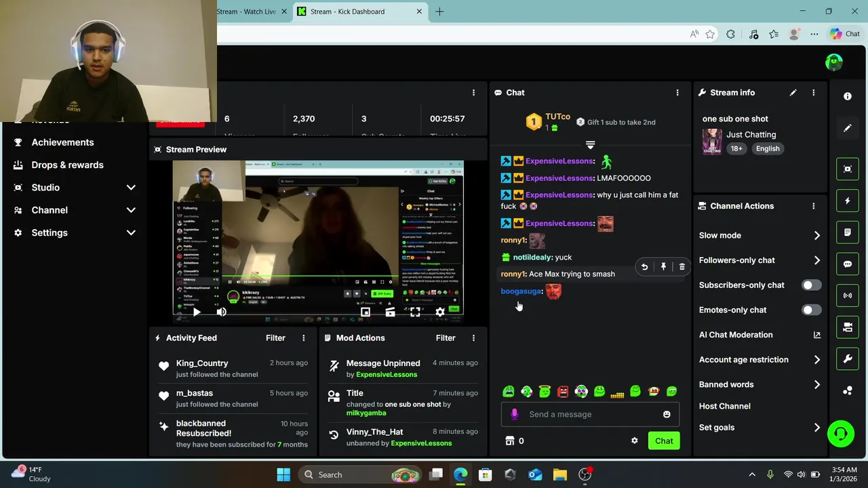This screenshot has width=868, height=488.
Task: Click three-dots cluster icon in right sidebar
Action: tap(848, 390)
